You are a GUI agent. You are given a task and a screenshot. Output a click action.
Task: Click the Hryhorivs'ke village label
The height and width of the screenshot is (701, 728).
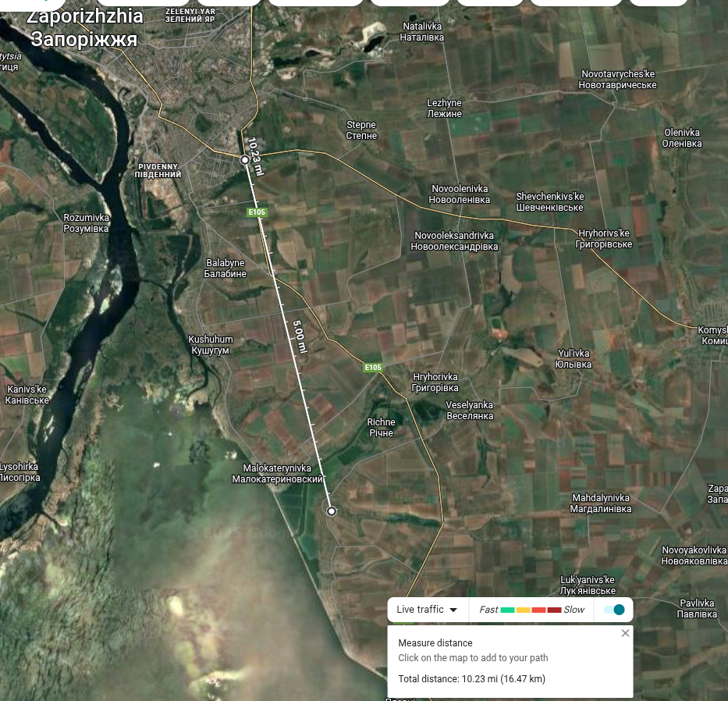click(x=604, y=238)
